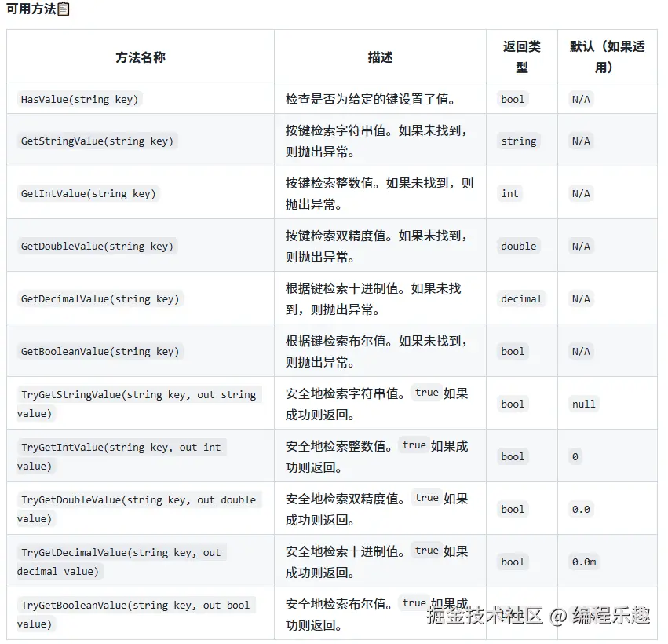668x644 pixels.
Task: Select TryGetDoubleValue method signature cell
Action: point(139,509)
